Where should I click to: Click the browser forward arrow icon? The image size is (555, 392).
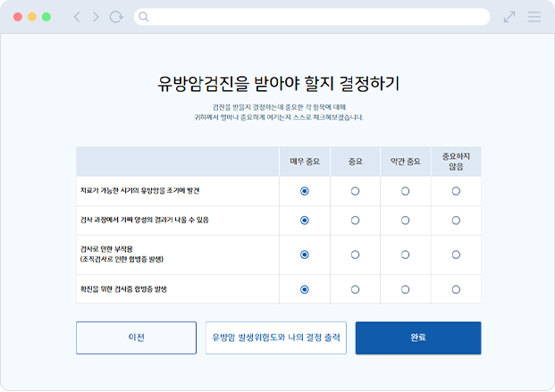96,17
